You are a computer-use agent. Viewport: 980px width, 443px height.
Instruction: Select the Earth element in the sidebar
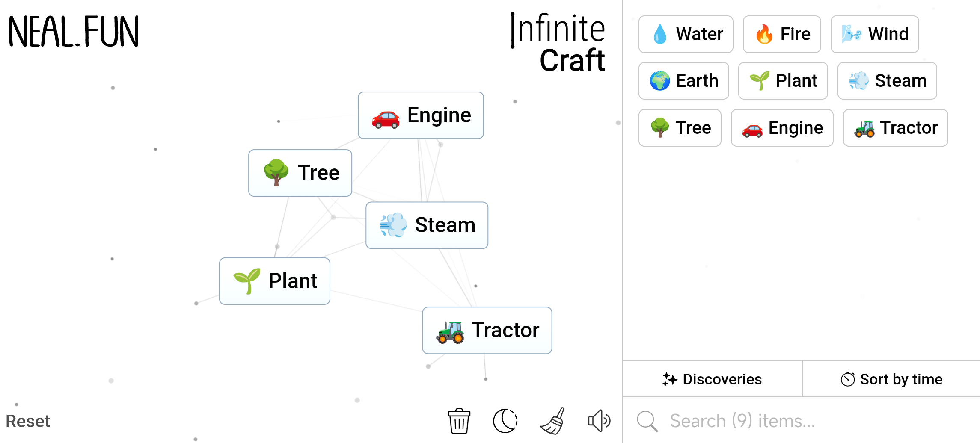(x=683, y=81)
